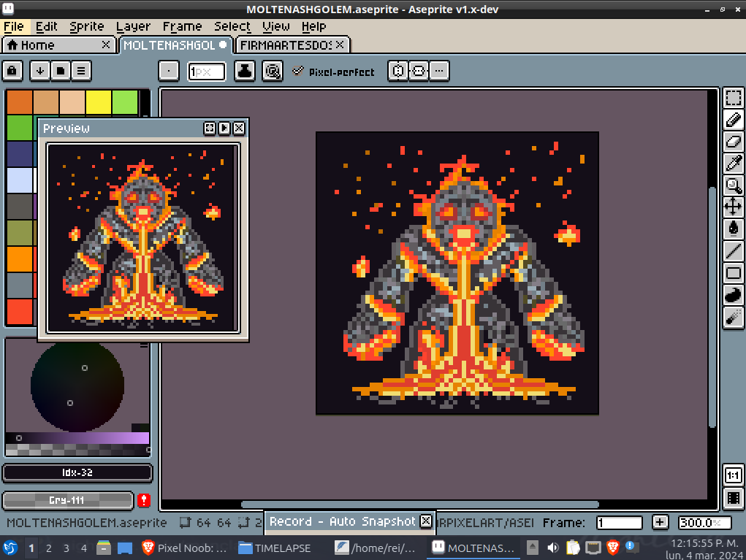Adjust the purple gradient color slider

(77, 438)
